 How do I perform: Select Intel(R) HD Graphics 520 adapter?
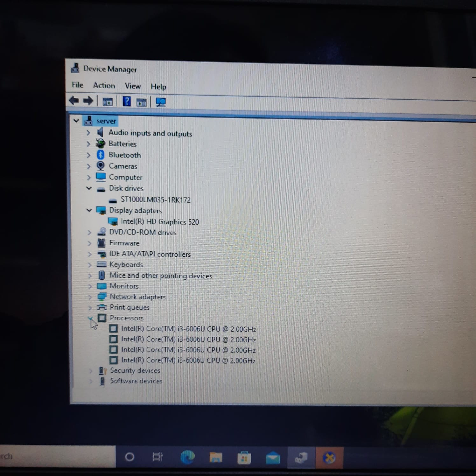pos(160,221)
